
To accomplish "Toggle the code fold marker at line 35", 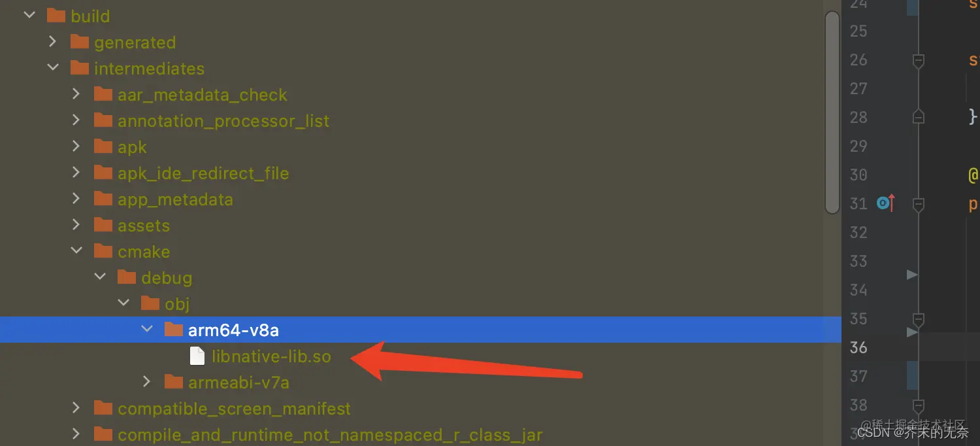I will click(x=918, y=319).
